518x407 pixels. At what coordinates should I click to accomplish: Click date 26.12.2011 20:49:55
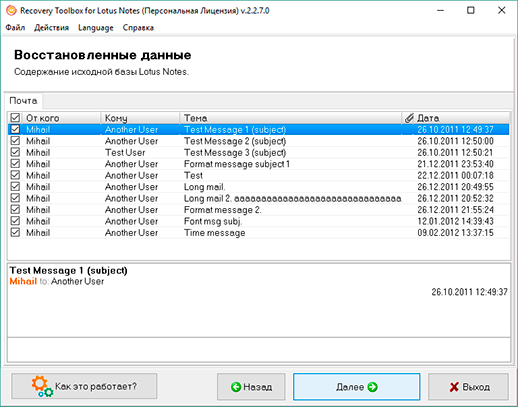455,187
